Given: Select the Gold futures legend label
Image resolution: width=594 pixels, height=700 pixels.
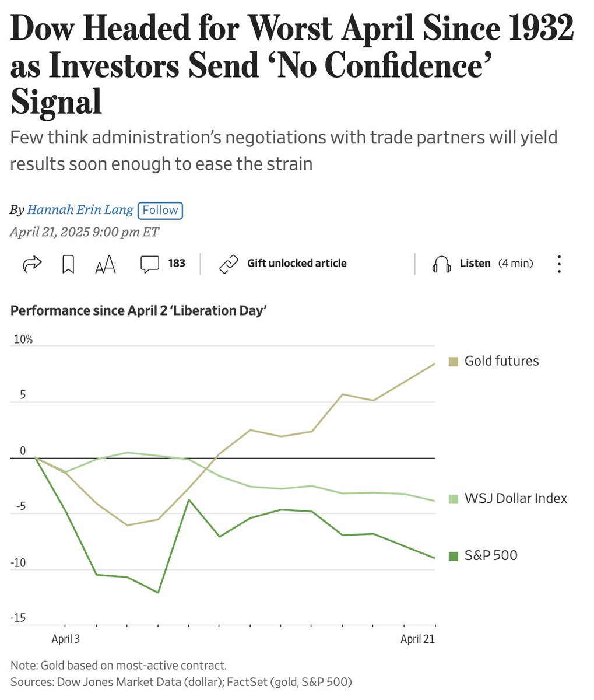Looking at the screenshot, I should click(x=501, y=361).
